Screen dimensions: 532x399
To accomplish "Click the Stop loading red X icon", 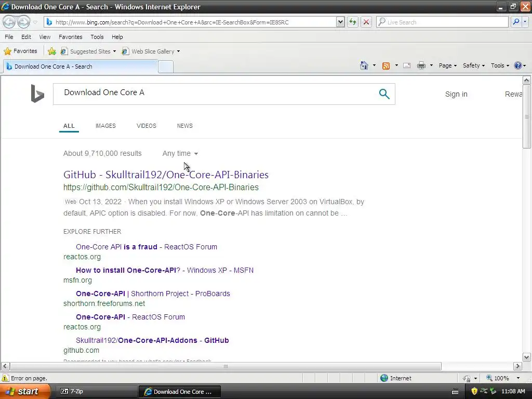I will pyautogui.click(x=366, y=22).
